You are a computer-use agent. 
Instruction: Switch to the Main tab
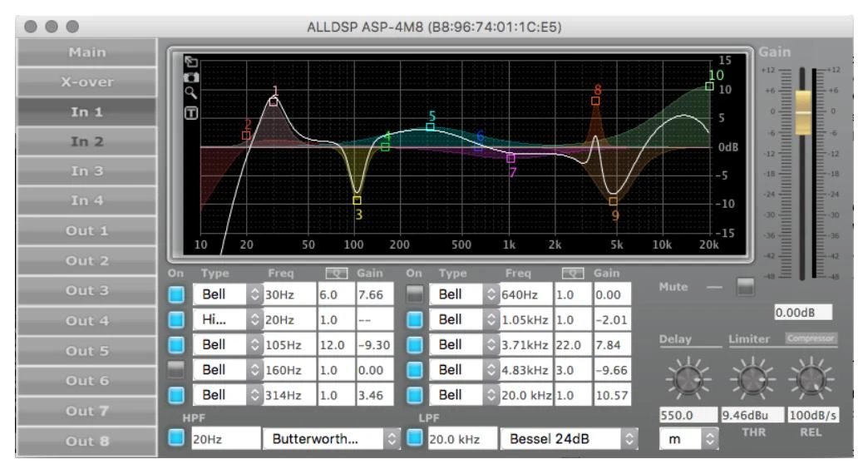[x=87, y=52]
